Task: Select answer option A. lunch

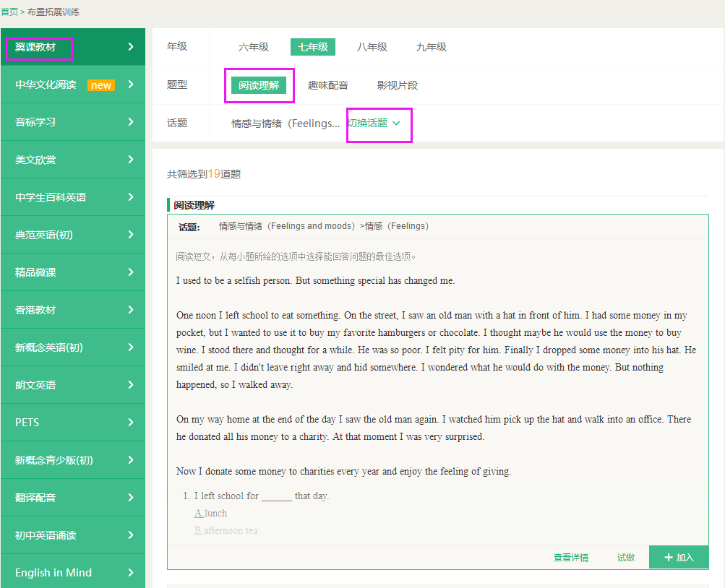Action: (211, 514)
